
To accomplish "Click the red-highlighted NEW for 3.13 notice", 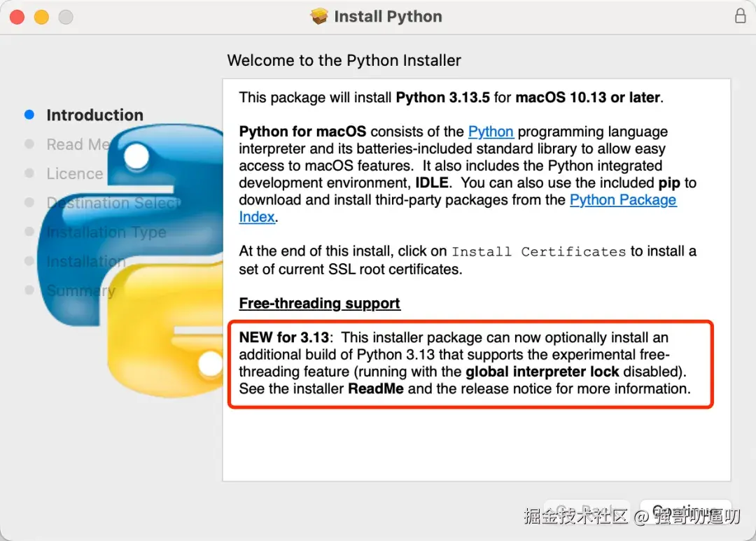I will click(x=467, y=363).
